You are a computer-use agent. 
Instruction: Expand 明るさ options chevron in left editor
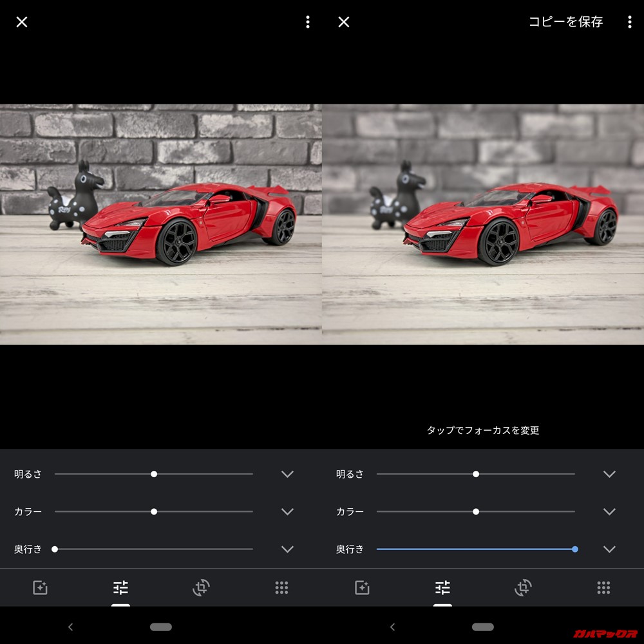coord(287,474)
